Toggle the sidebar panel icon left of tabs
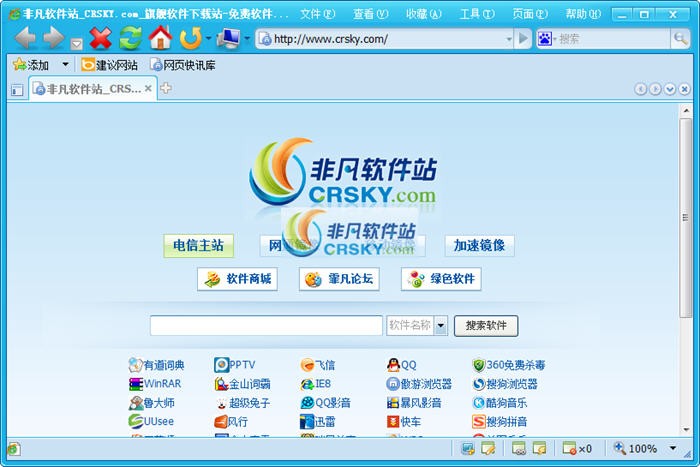Image resolution: width=700 pixels, height=467 pixels. 17,90
